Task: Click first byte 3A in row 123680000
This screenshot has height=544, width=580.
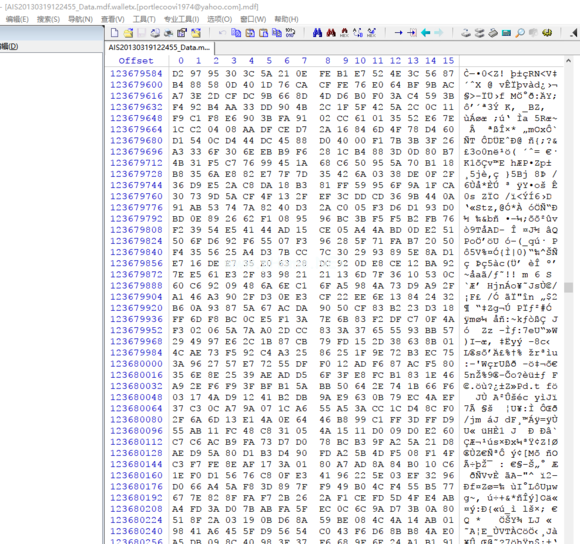Action: pos(178,364)
